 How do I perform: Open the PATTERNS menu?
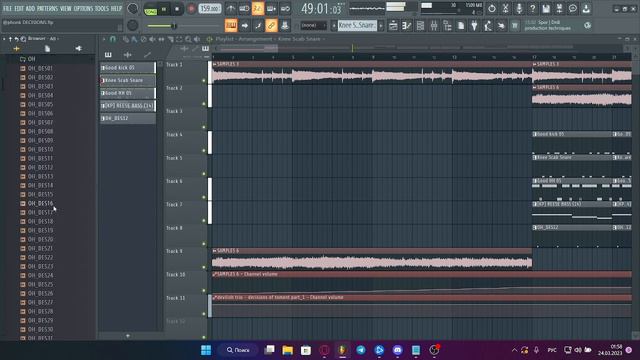coord(47,9)
